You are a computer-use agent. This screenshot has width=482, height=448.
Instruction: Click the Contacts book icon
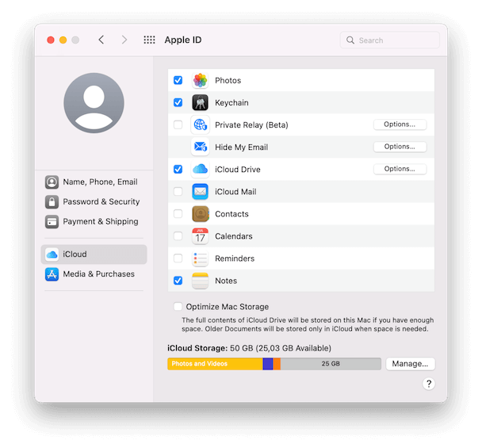click(200, 214)
